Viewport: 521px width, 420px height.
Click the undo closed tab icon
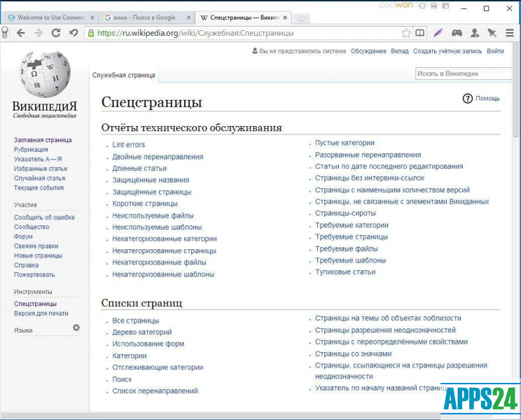tap(73, 33)
